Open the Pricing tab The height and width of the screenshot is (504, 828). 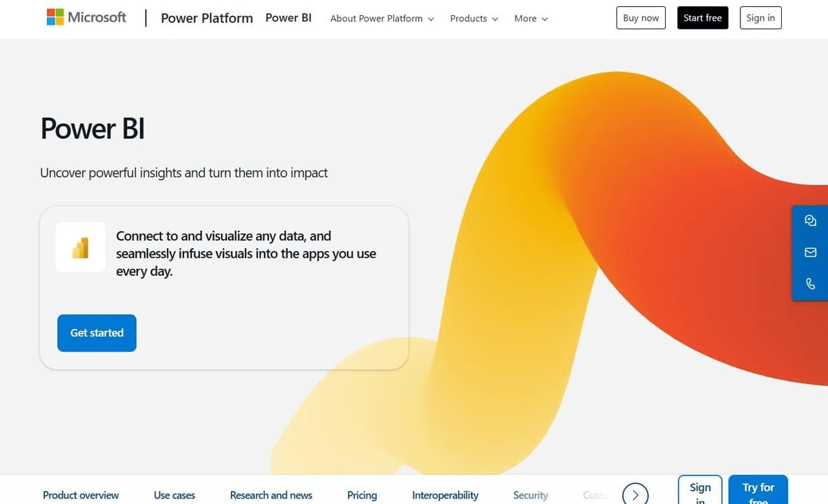coord(362,495)
